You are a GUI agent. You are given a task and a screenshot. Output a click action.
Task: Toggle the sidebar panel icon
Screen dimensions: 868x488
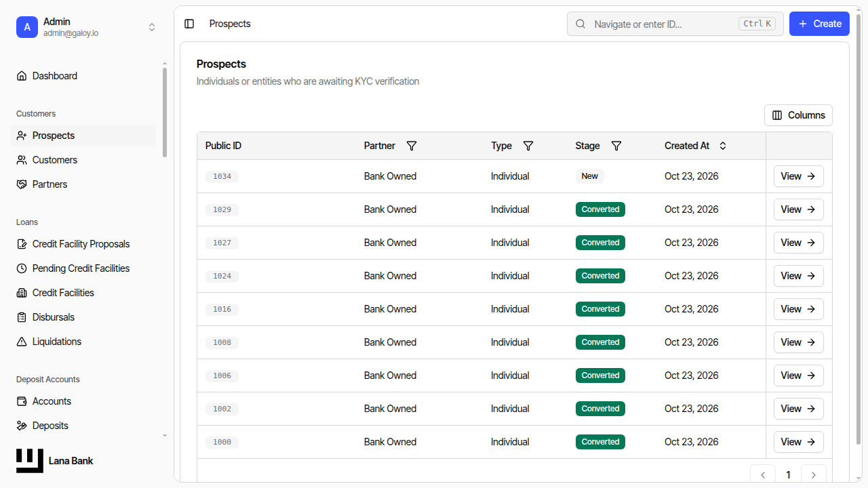point(189,24)
